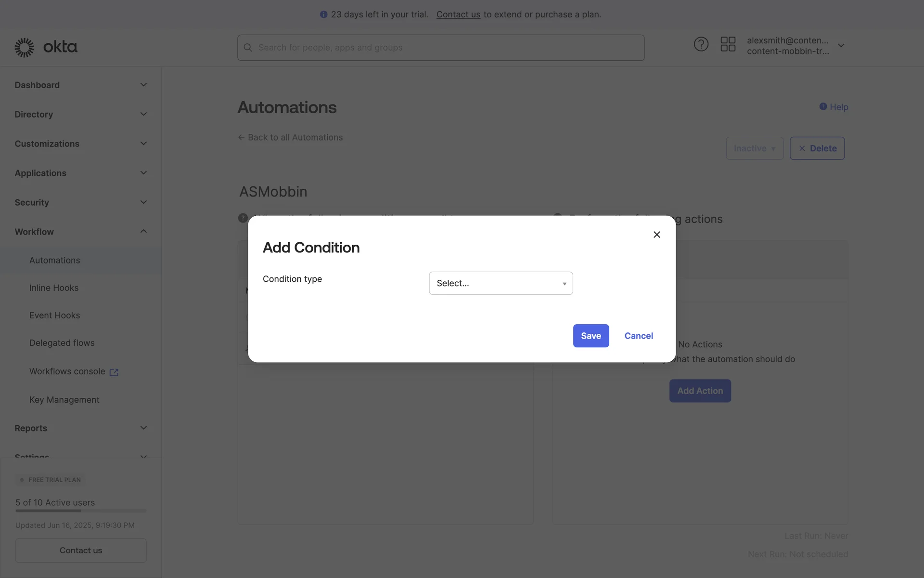Expand the Reports sidebar section
This screenshot has width=924, height=578.
tap(143, 428)
